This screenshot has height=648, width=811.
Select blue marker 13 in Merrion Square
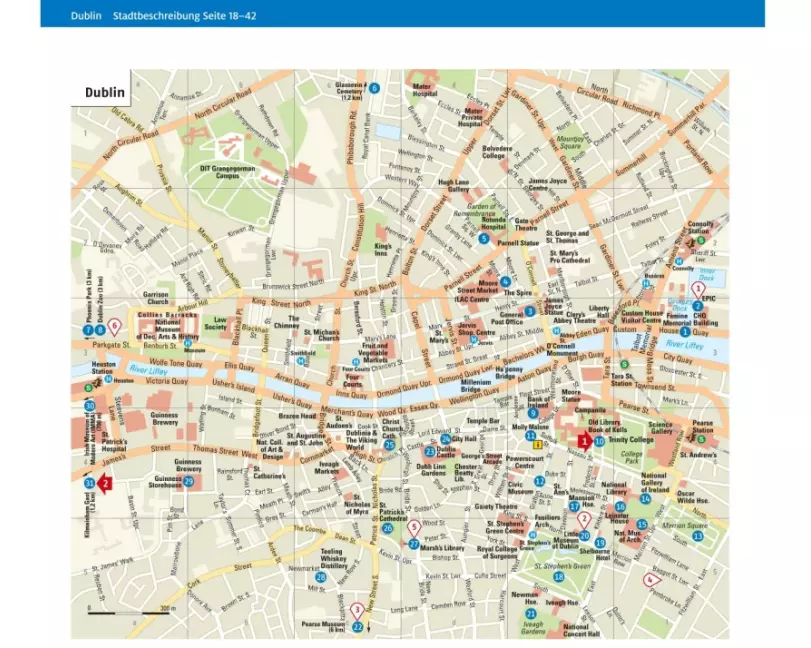click(699, 538)
